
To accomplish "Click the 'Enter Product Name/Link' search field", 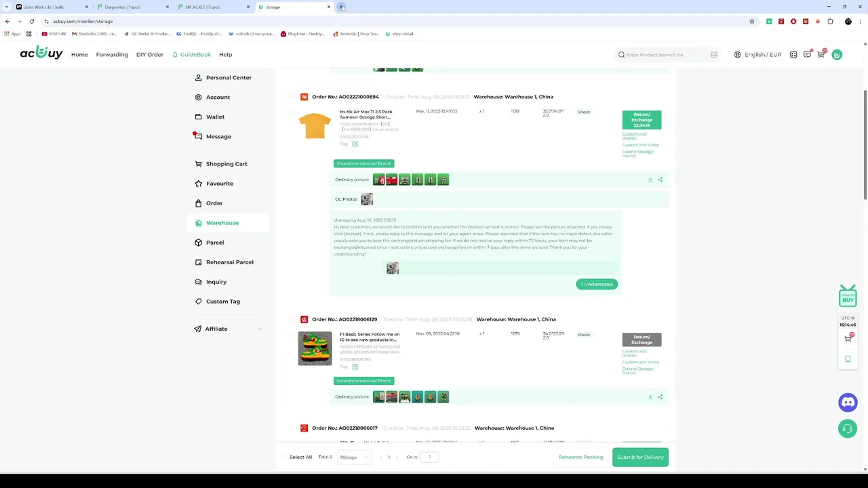I will (x=667, y=55).
